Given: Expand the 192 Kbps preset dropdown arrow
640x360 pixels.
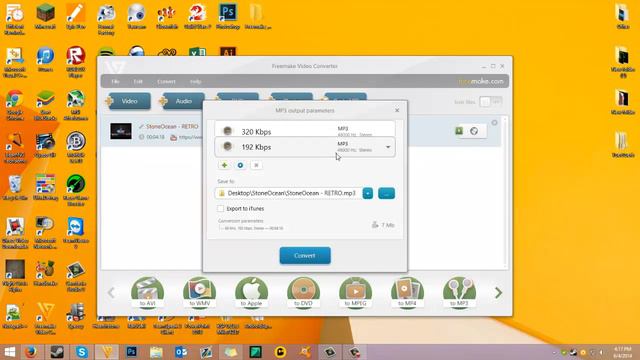Looking at the screenshot, I should (388, 147).
